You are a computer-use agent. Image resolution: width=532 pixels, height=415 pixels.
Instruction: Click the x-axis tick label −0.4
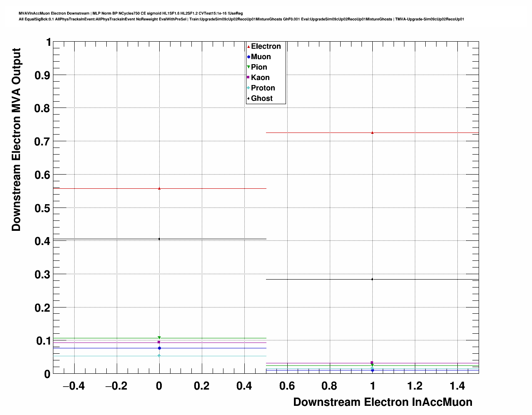tap(73, 386)
